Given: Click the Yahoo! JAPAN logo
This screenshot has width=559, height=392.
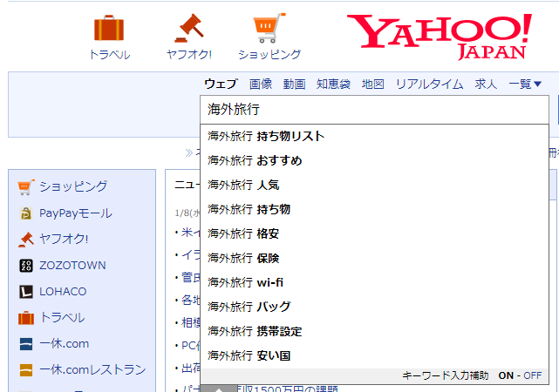Looking at the screenshot, I should click(x=440, y=37).
